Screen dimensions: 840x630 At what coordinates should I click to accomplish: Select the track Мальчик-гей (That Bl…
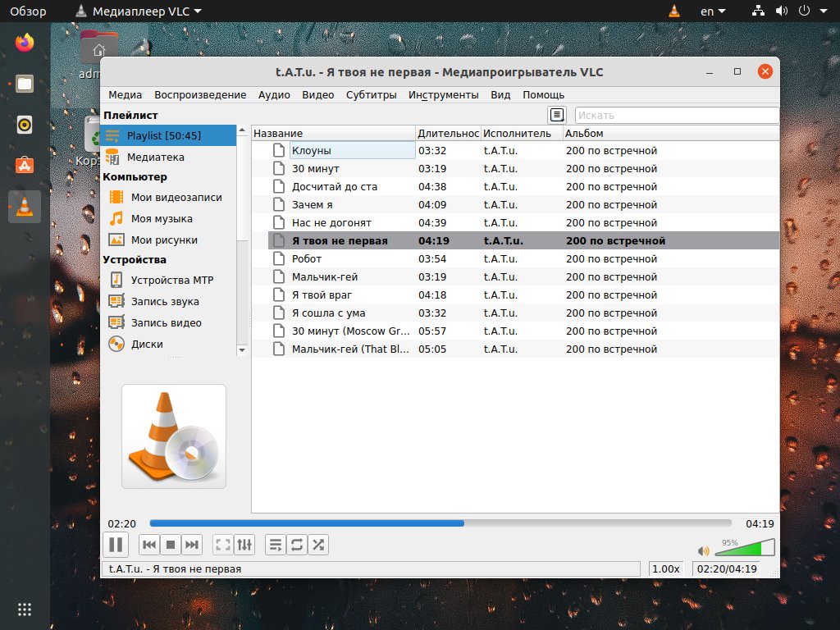515,349
